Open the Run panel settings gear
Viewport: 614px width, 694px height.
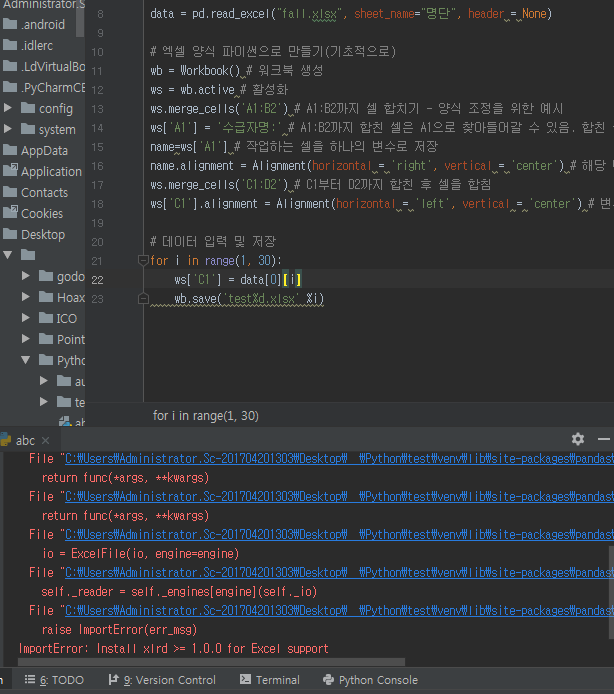point(577,439)
